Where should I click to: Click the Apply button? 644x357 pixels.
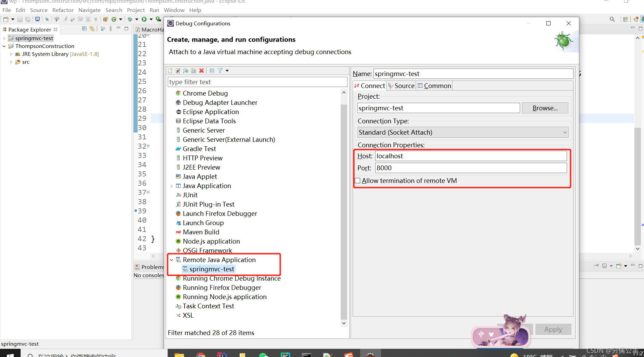pyautogui.click(x=553, y=329)
